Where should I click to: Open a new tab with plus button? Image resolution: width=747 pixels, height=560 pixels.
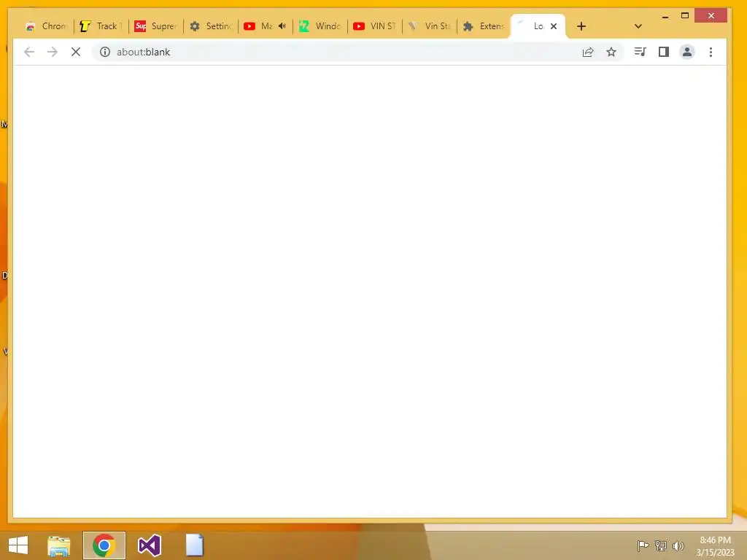pos(581,26)
